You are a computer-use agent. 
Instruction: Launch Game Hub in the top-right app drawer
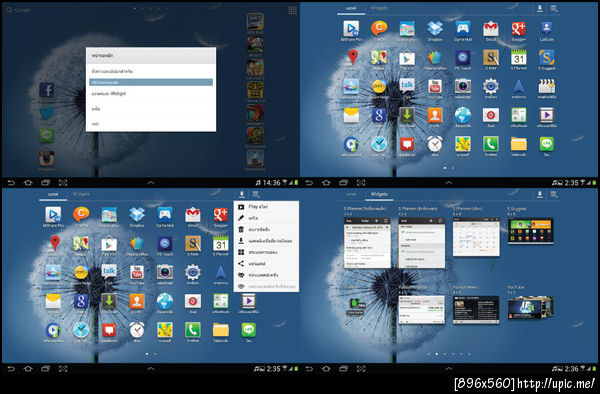(463, 29)
